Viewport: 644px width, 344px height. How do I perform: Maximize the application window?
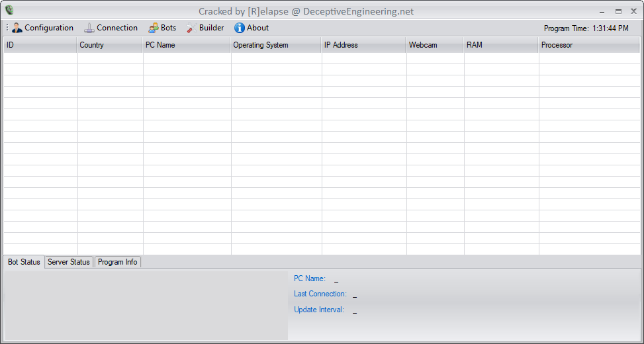click(x=618, y=11)
